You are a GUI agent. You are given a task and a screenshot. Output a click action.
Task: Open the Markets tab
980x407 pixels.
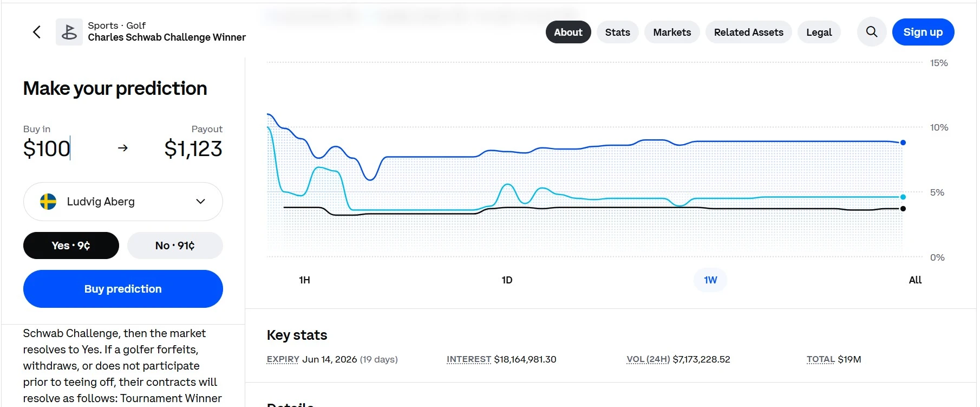click(x=672, y=32)
